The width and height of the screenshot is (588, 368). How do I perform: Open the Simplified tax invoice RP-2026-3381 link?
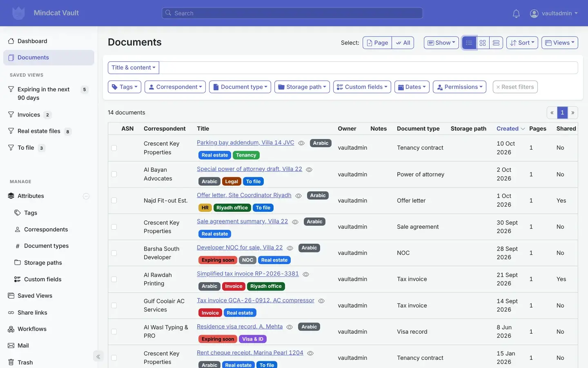248,274
